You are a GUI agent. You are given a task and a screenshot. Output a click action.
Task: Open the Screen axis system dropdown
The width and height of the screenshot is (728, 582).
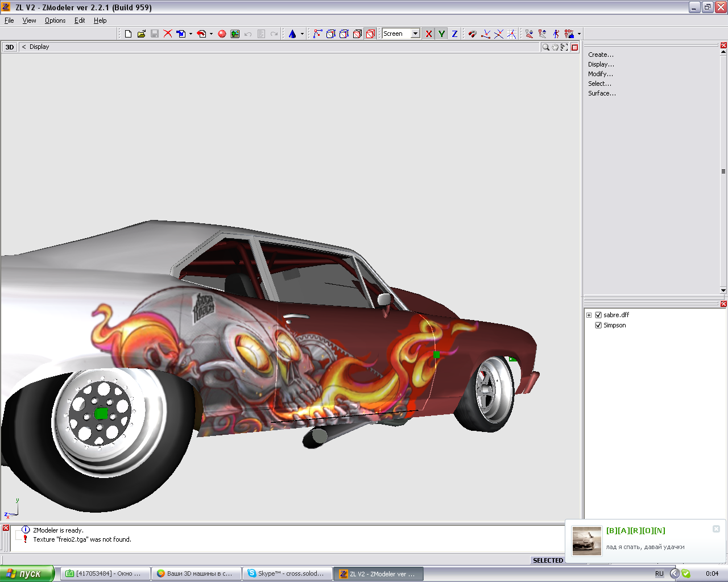[x=415, y=34]
